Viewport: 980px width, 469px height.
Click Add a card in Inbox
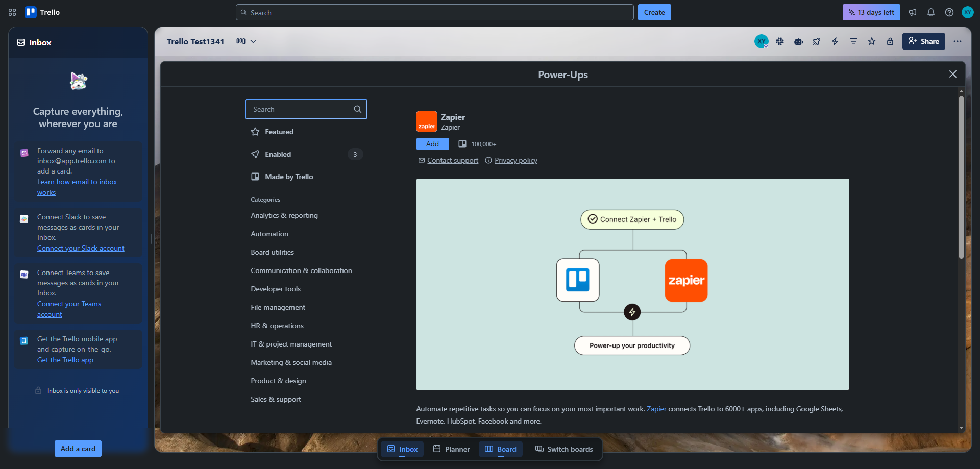pyautogui.click(x=78, y=449)
